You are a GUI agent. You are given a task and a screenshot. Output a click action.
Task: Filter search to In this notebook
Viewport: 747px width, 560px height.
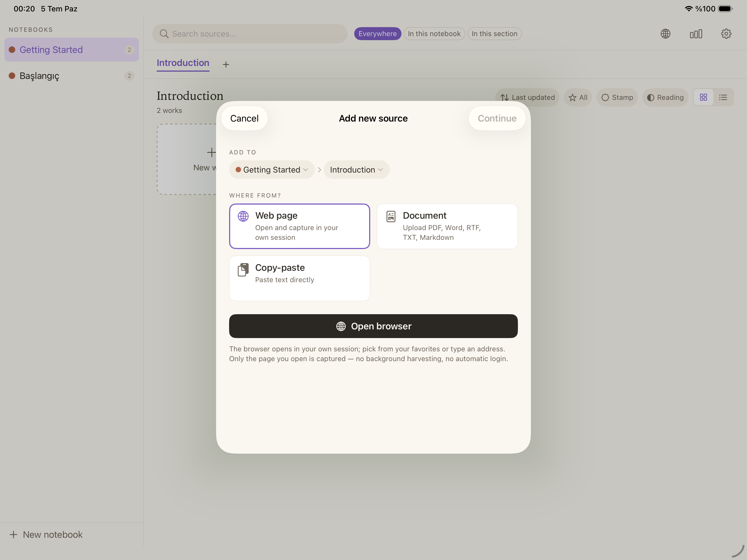click(434, 34)
